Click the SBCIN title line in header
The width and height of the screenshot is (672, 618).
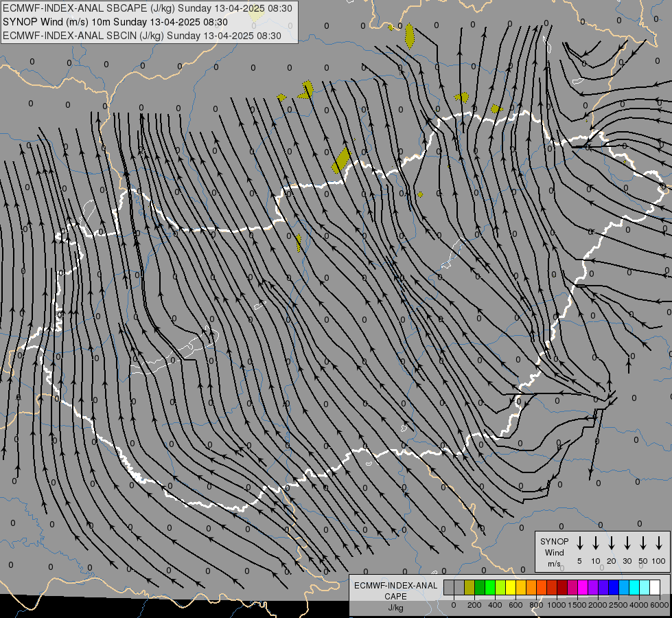click(x=142, y=36)
